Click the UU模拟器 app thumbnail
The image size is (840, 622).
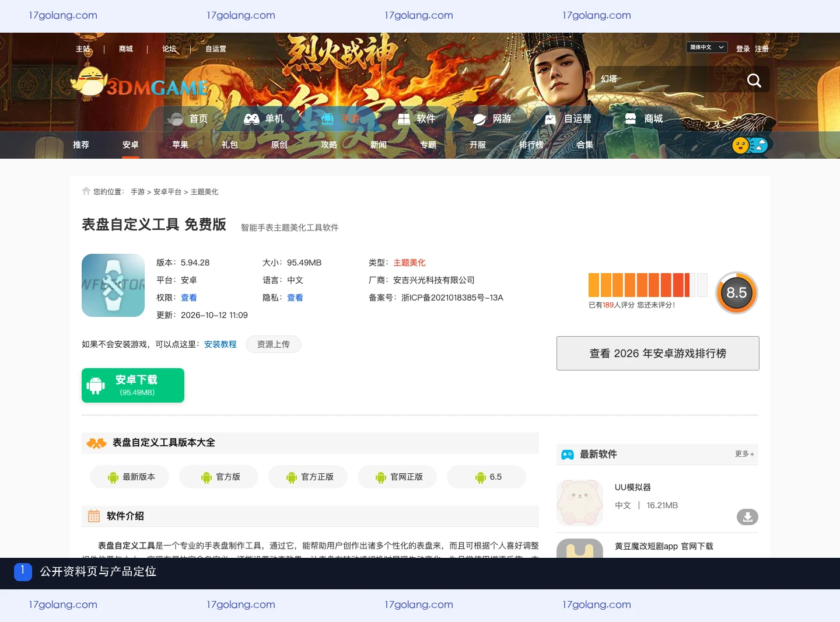(580, 502)
